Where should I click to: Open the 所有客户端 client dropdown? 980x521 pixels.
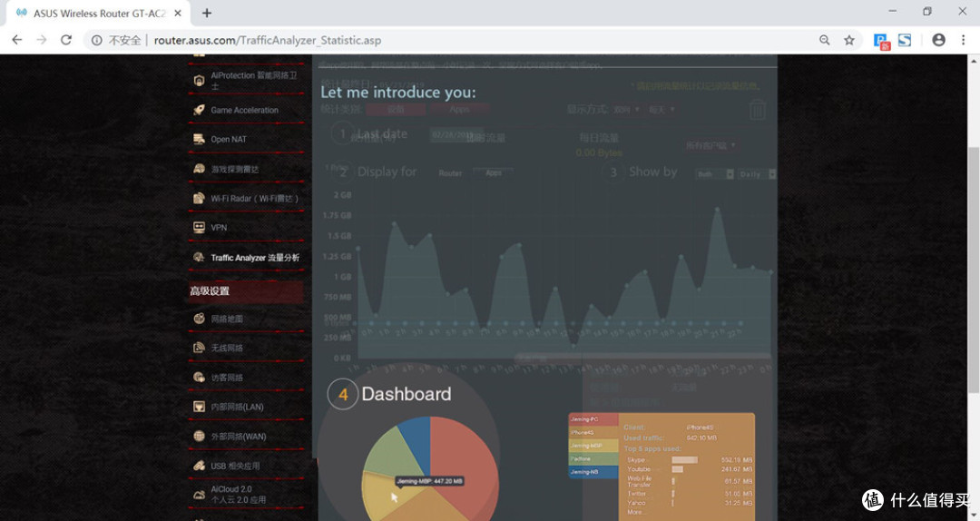coord(710,146)
